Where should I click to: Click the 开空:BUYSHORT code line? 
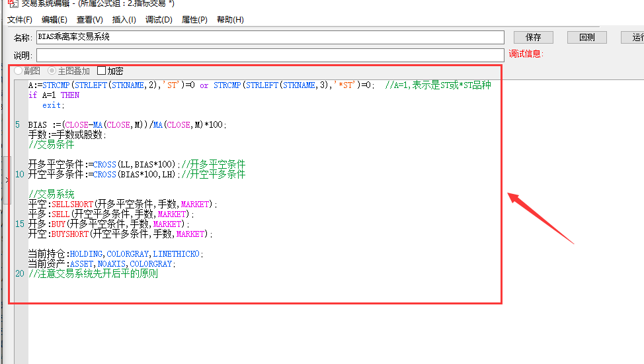point(120,234)
